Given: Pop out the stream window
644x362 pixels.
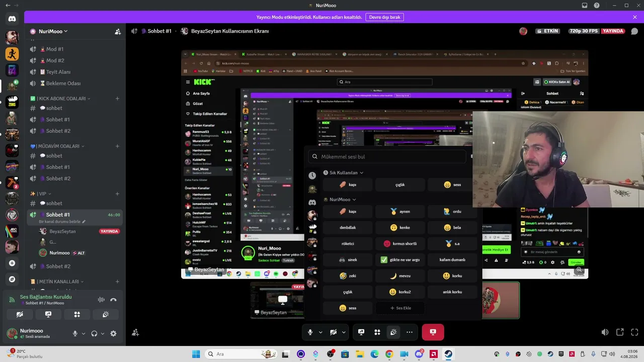Looking at the screenshot, I should click(620, 332).
